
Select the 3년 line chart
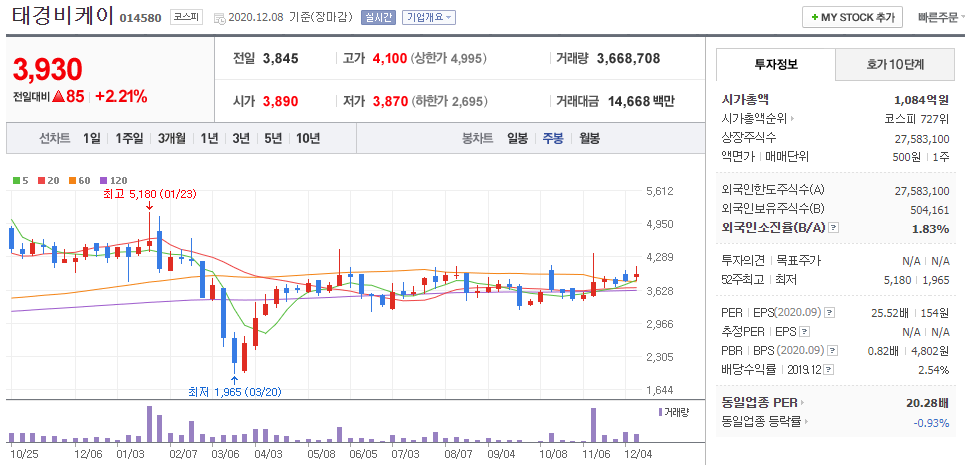coord(241,138)
